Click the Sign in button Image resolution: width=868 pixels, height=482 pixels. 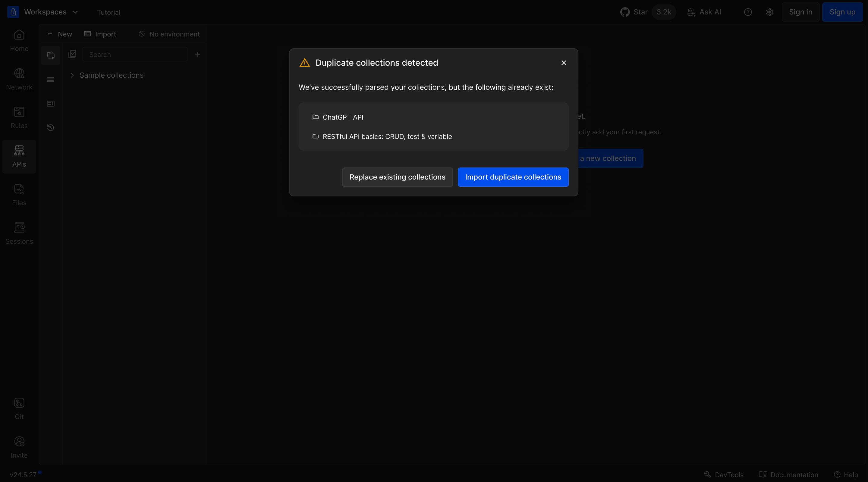[x=800, y=12]
